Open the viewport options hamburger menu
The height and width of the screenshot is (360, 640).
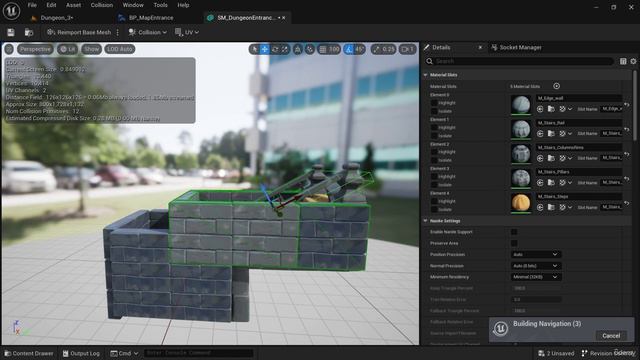click(9, 49)
